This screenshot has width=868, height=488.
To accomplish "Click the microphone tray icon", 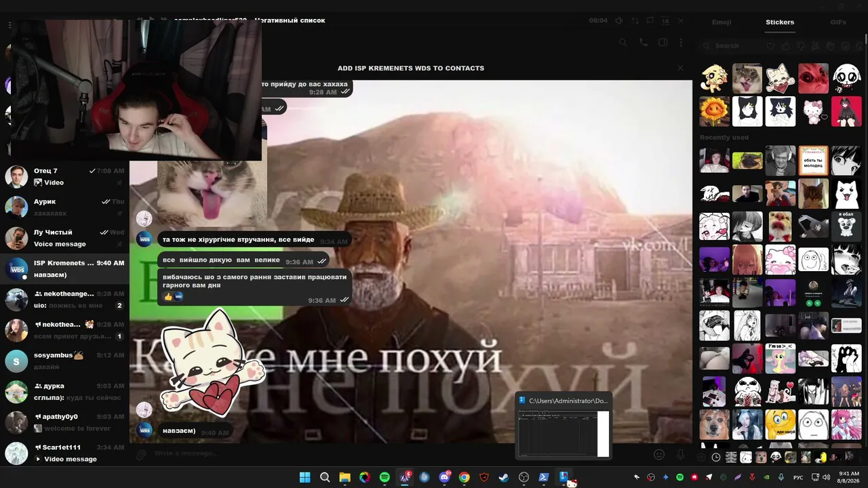I will pos(781,477).
